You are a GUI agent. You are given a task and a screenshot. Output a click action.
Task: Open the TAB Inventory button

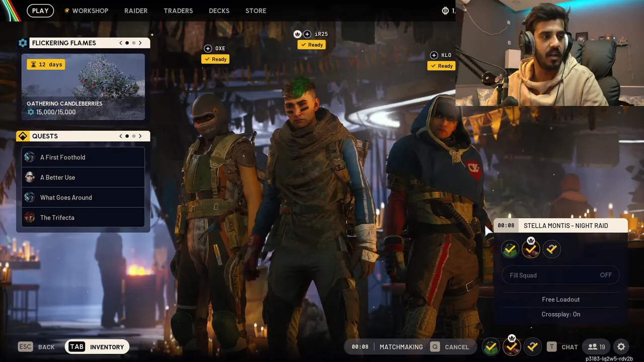pyautogui.click(x=97, y=347)
